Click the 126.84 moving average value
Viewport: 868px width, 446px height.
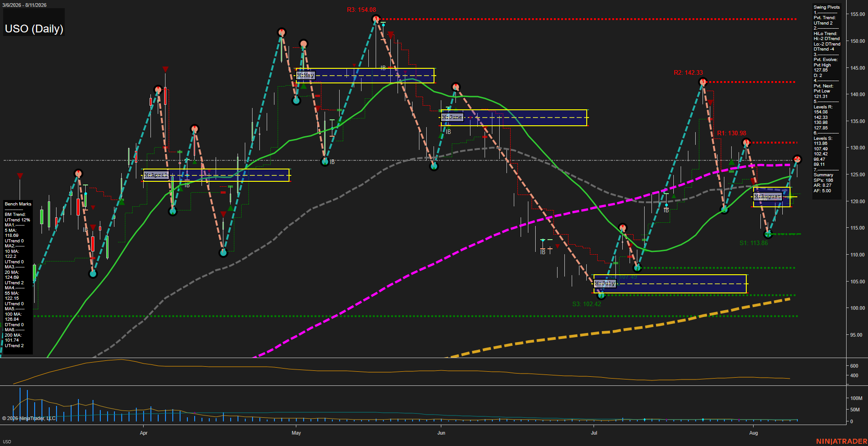click(12, 319)
